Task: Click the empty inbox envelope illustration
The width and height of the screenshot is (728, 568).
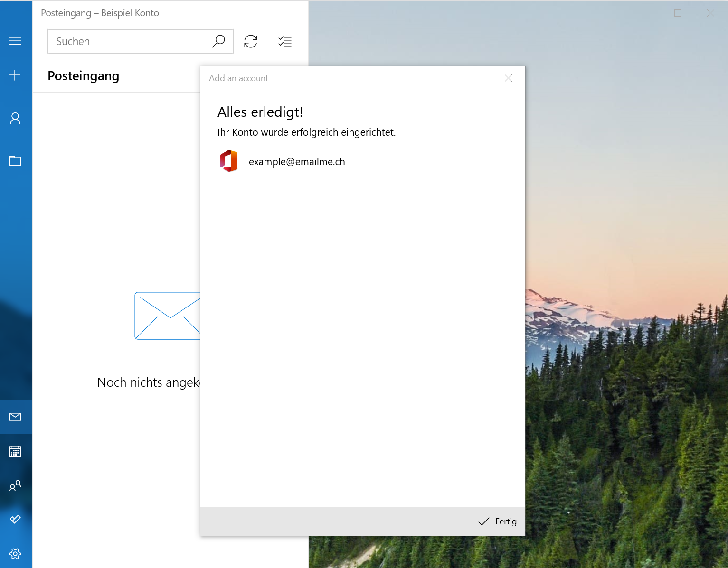Action: point(168,316)
